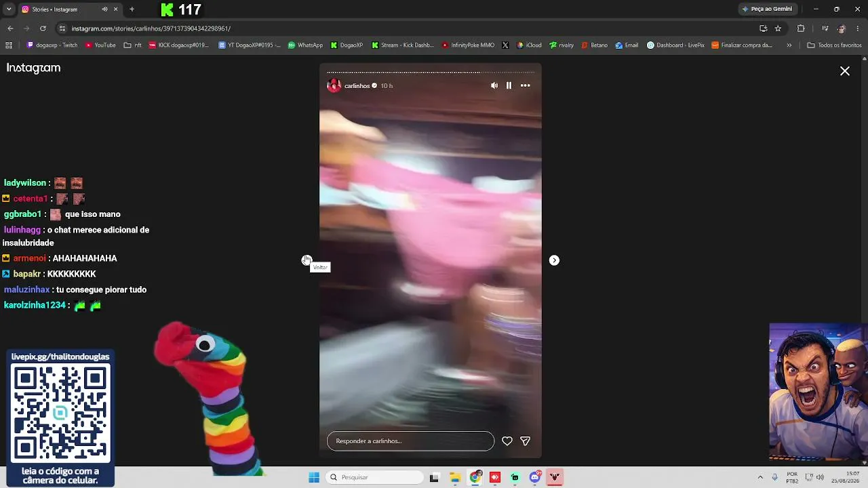Viewport: 868px width, 488px height.
Task: Open File Explorer from the taskbar
Action: coord(455,477)
